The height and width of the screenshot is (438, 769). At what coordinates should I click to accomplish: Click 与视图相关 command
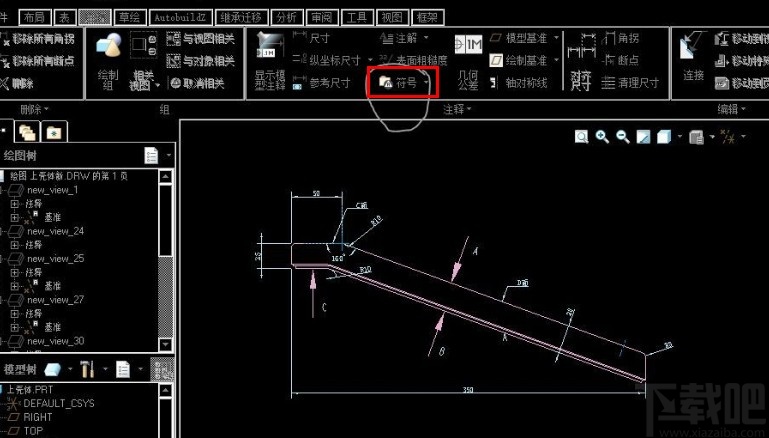point(201,38)
